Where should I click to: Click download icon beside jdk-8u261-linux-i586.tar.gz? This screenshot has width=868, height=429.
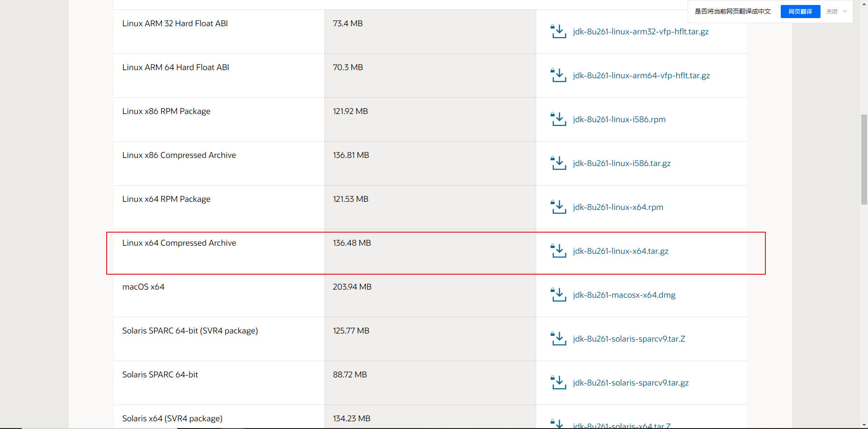(558, 163)
